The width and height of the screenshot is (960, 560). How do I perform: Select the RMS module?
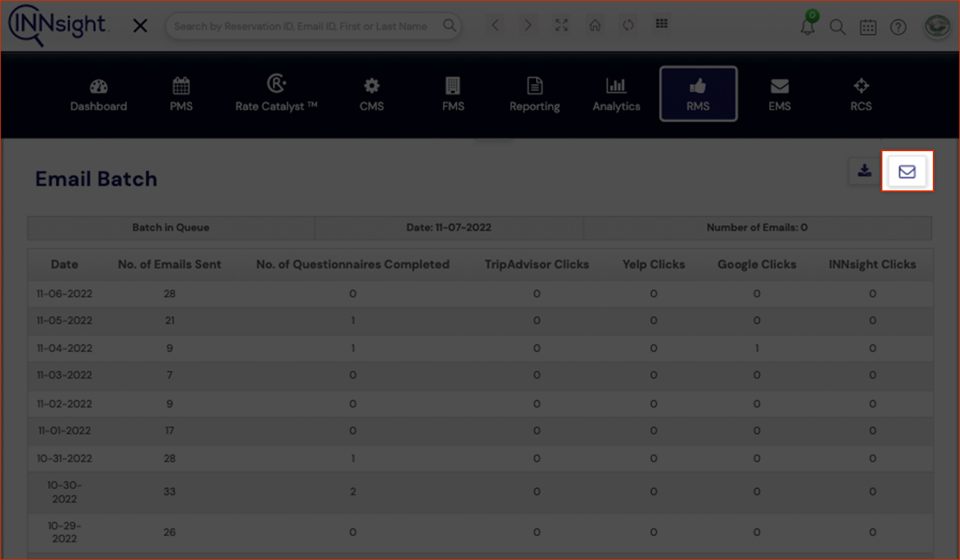[698, 94]
